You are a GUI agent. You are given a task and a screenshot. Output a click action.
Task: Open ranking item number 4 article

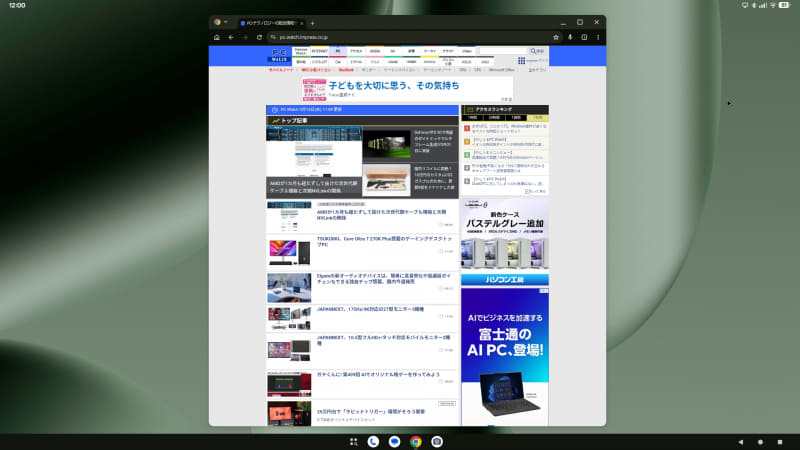click(x=508, y=168)
